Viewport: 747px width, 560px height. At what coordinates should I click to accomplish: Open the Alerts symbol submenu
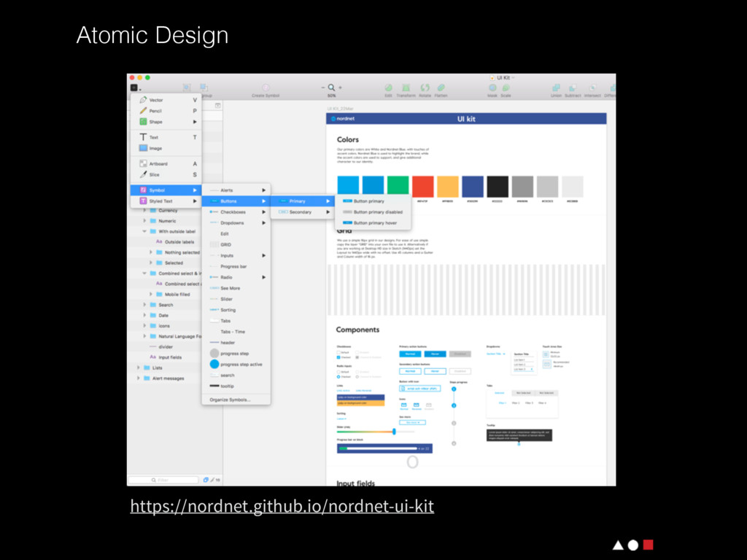point(236,190)
